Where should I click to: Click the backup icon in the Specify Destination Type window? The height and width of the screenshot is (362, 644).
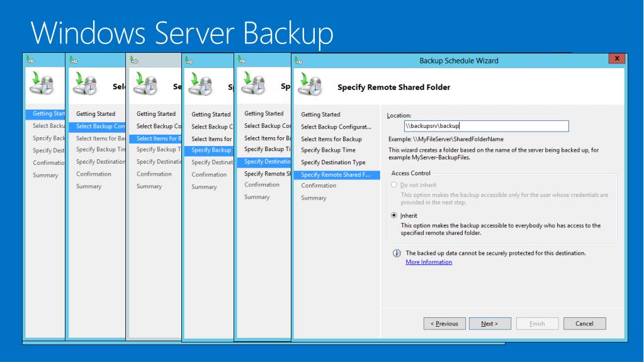click(254, 83)
